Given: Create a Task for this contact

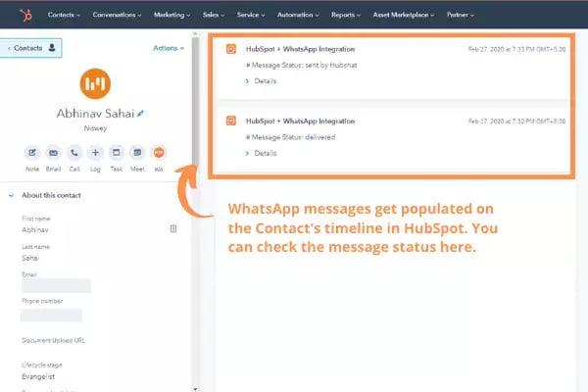Looking at the screenshot, I should [117, 153].
